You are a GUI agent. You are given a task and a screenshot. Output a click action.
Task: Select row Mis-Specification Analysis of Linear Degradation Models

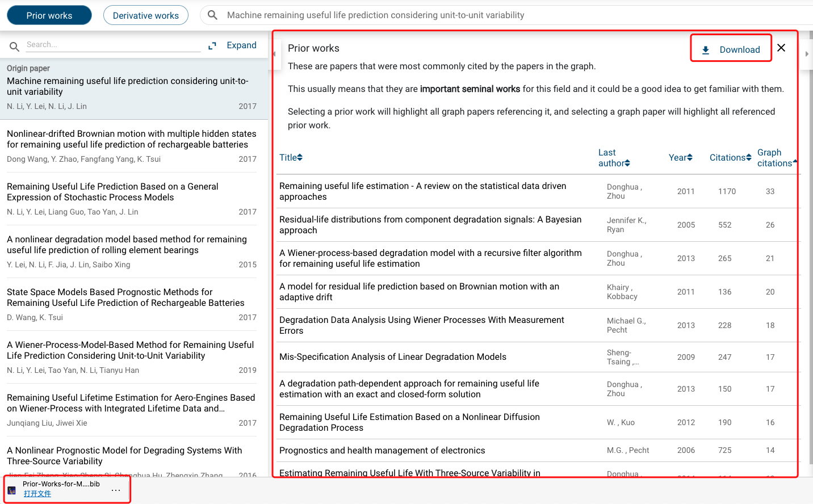coord(537,357)
